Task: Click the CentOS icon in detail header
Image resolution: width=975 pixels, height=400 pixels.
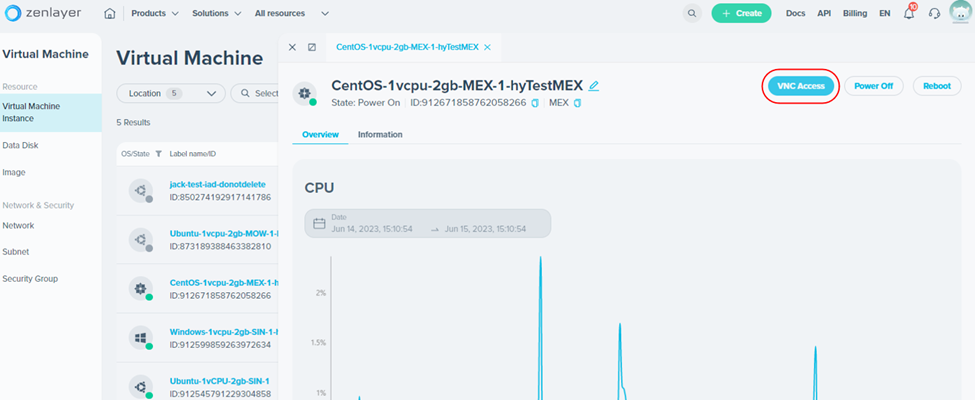Action: [304, 93]
